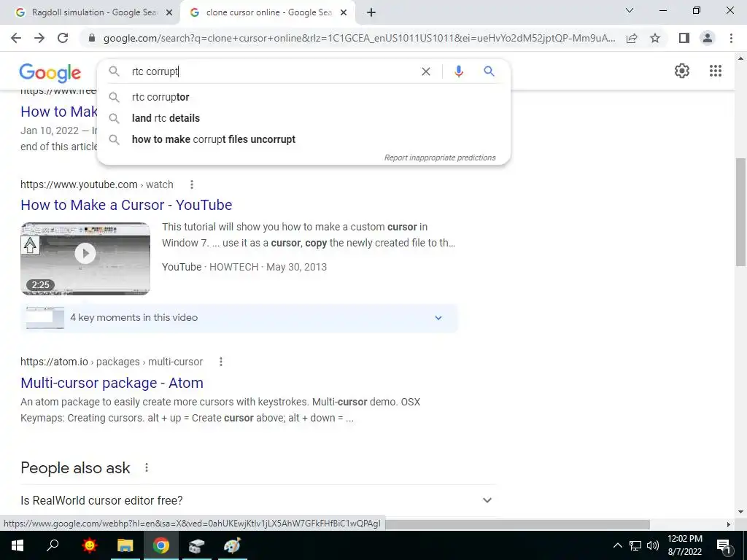
Task: Open the Paint palette taskbar app
Action: coord(233,545)
